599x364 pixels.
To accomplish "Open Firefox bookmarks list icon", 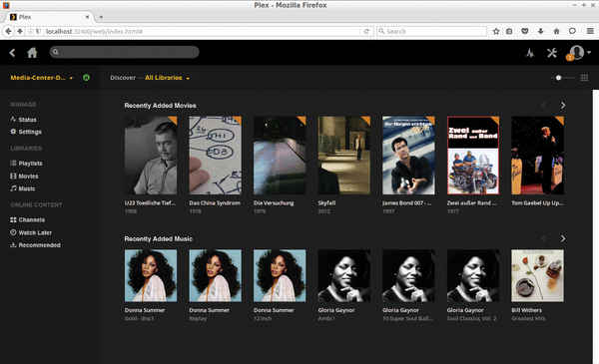I will pos(509,31).
